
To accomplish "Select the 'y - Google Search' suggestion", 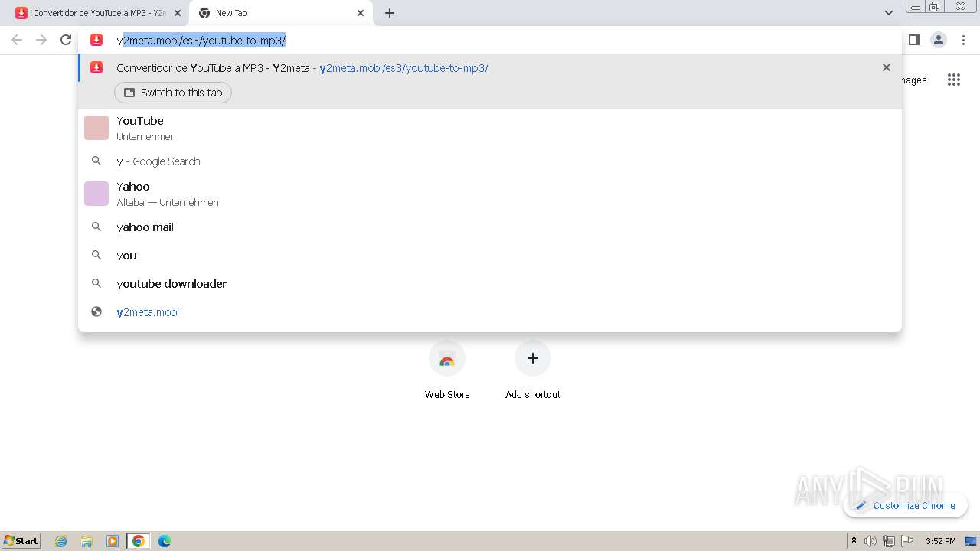I will [490, 161].
